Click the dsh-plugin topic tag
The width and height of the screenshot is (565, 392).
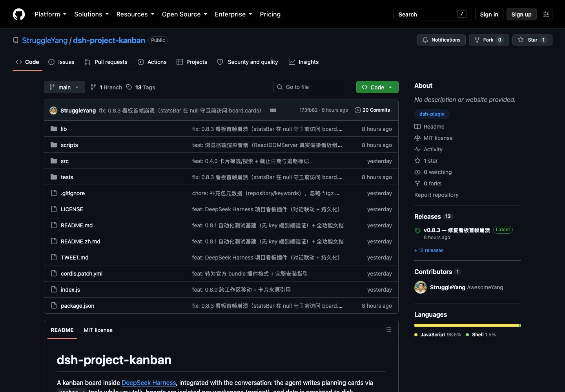432,114
